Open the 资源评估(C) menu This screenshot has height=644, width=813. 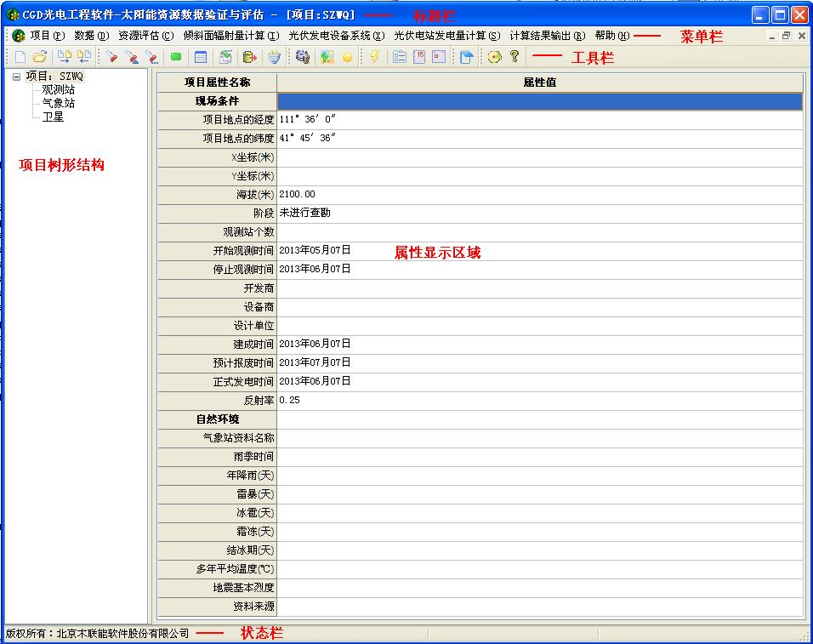[x=146, y=36]
